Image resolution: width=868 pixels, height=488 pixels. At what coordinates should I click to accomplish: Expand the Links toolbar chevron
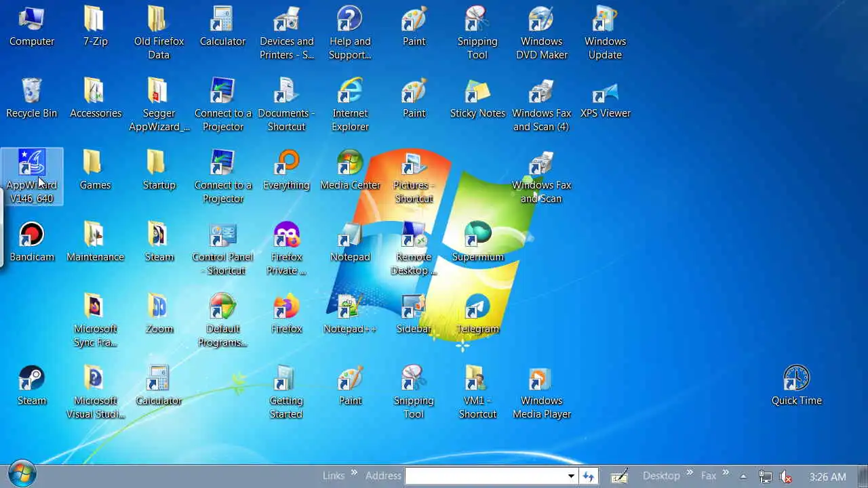tap(353, 474)
